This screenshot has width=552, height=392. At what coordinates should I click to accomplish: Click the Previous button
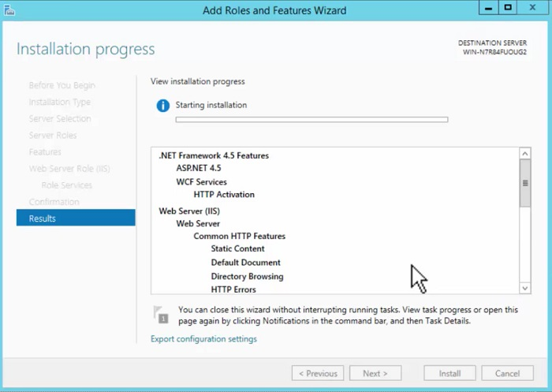point(318,373)
